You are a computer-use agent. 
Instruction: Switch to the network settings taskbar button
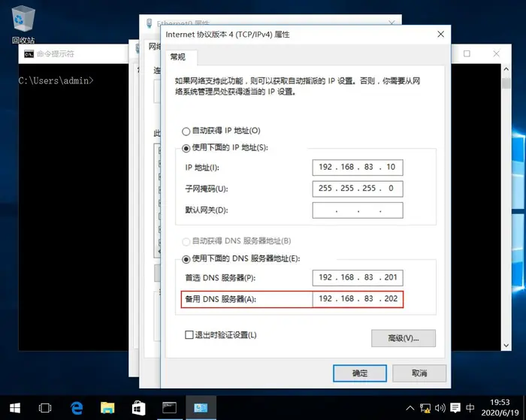(201, 408)
